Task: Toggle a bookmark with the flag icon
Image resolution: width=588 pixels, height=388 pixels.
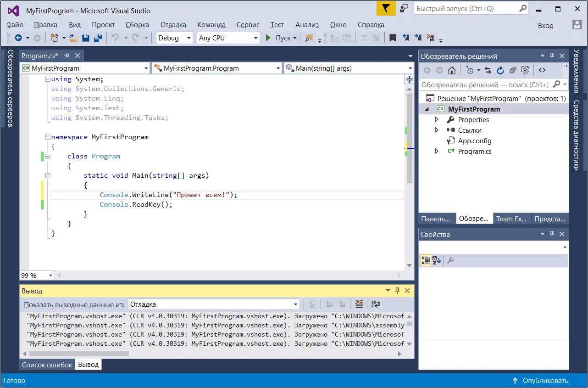Action: click(x=393, y=38)
